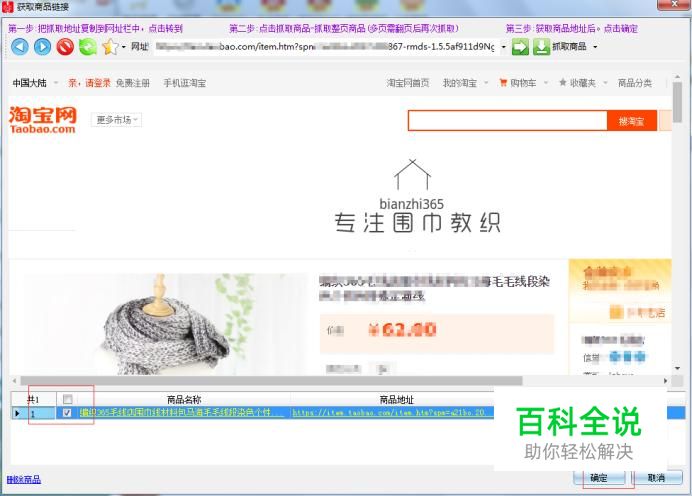Click the gray scarf product image
Viewport: 692px width, 496px height.
point(164,324)
